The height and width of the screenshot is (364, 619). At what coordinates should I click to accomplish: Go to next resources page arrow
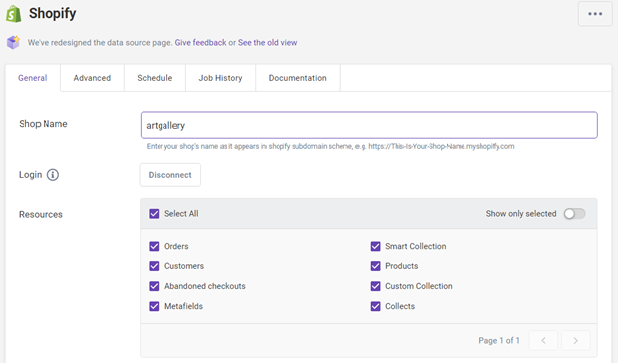tap(576, 340)
